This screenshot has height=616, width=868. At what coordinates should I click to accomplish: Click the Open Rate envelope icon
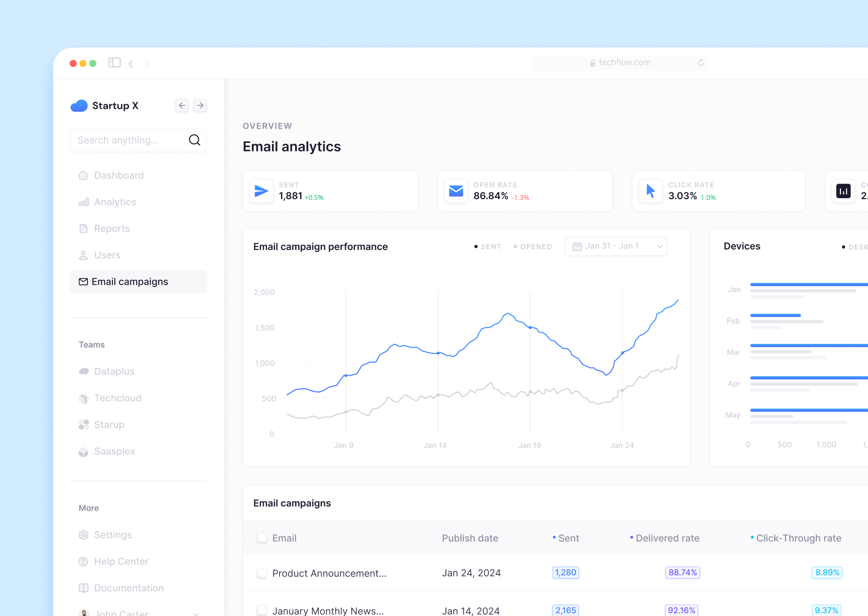coord(456,191)
